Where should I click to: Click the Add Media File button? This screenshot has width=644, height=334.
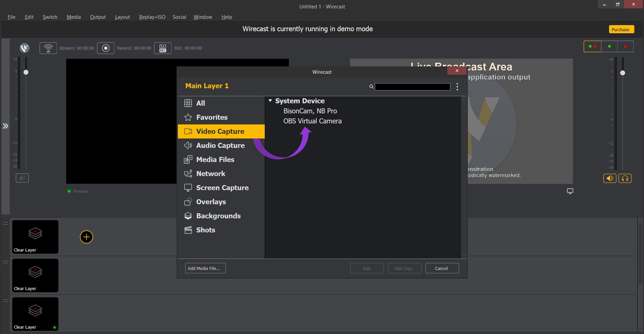[x=205, y=268]
